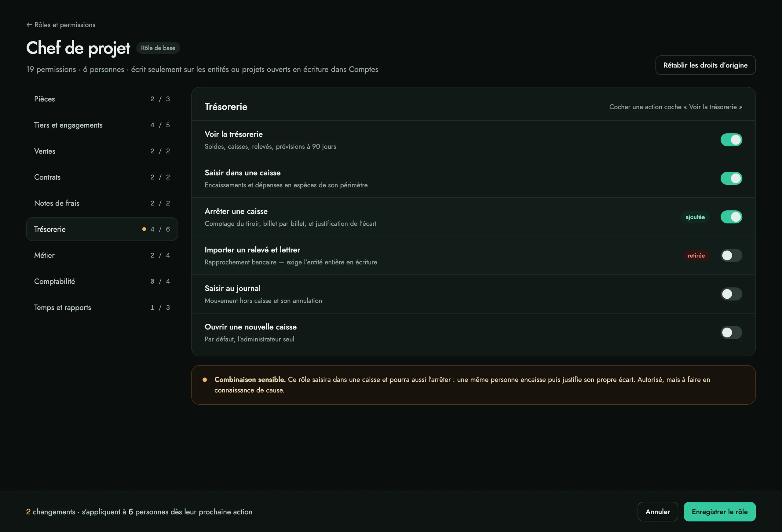
Task: Select Tiers et engagements category
Action: (102, 125)
